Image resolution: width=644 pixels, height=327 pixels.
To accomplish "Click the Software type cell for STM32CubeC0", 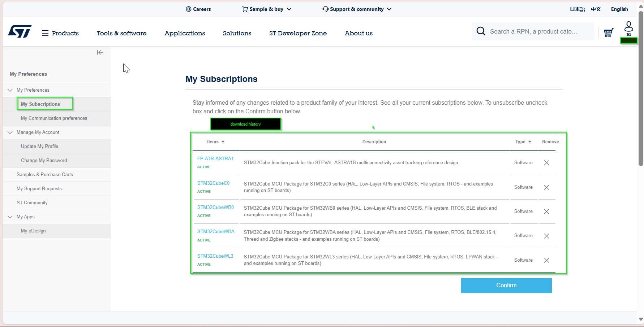I will click(x=523, y=187).
